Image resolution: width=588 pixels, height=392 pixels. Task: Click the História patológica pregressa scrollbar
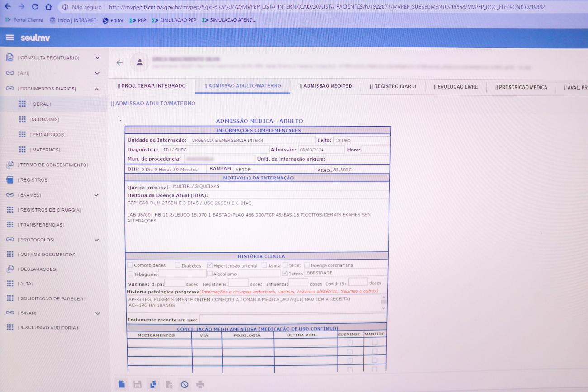pos(384,302)
